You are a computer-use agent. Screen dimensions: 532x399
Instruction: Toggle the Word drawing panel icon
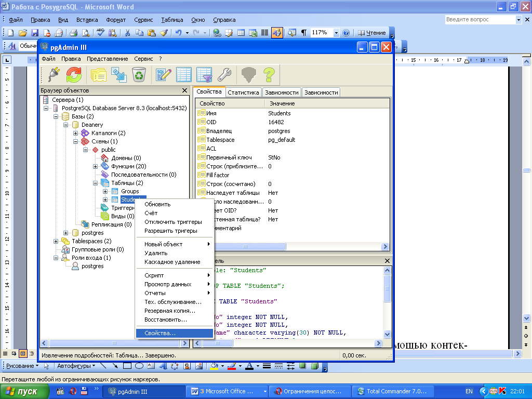click(x=277, y=33)
